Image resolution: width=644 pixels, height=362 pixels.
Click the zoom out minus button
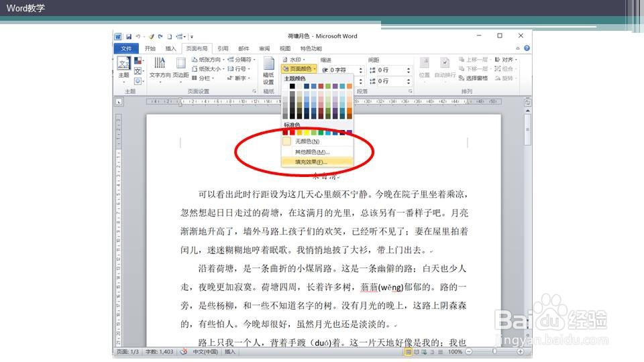(x=469, y=352)
